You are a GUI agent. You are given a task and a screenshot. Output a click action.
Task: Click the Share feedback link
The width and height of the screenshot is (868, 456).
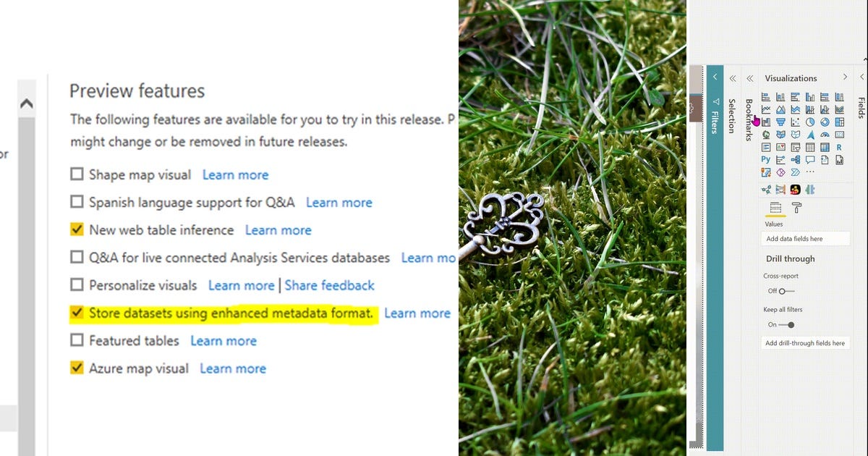pos(329,285)
